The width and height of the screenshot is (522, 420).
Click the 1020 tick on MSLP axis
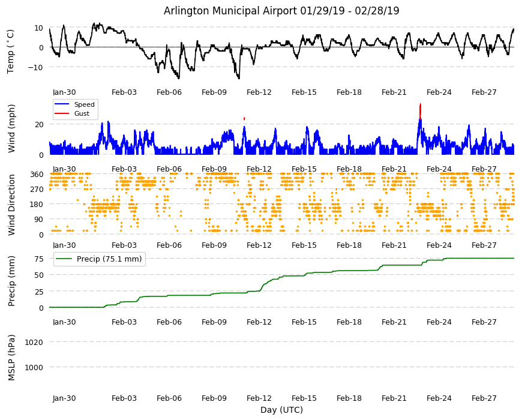34,342
